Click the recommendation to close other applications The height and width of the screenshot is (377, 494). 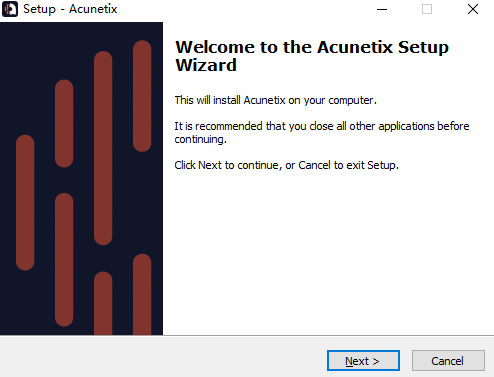[x=322, y=132]
